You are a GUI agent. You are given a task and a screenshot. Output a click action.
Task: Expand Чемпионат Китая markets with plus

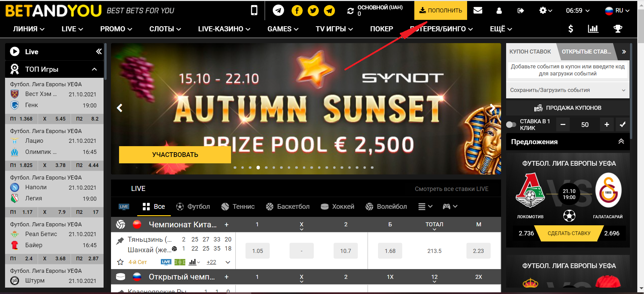click(227, 225)
